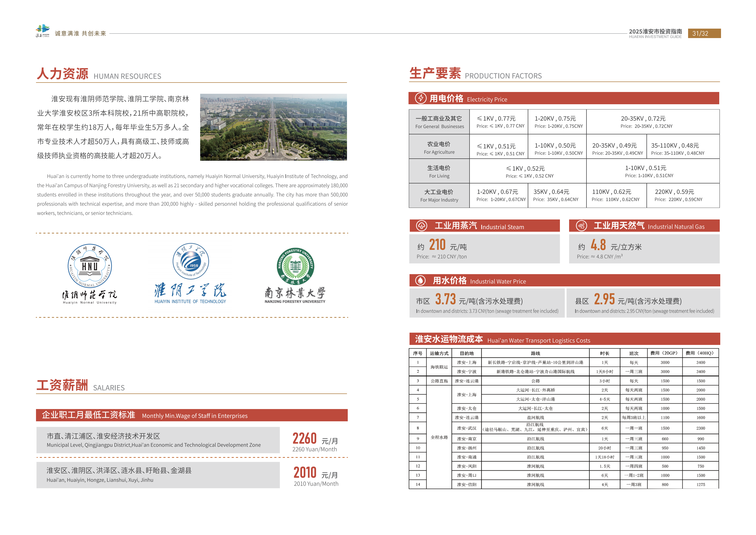Click the 企业职工月最低工资标准 minimum wage banner

point(192,415)
